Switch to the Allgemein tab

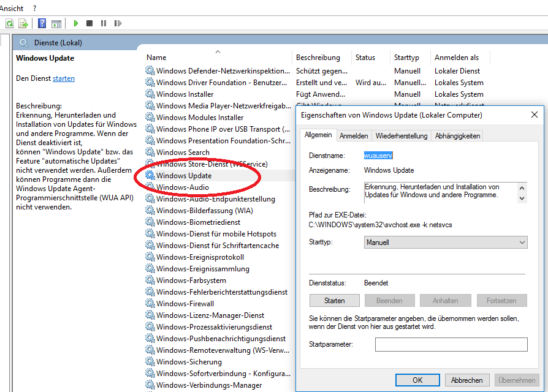318,135
